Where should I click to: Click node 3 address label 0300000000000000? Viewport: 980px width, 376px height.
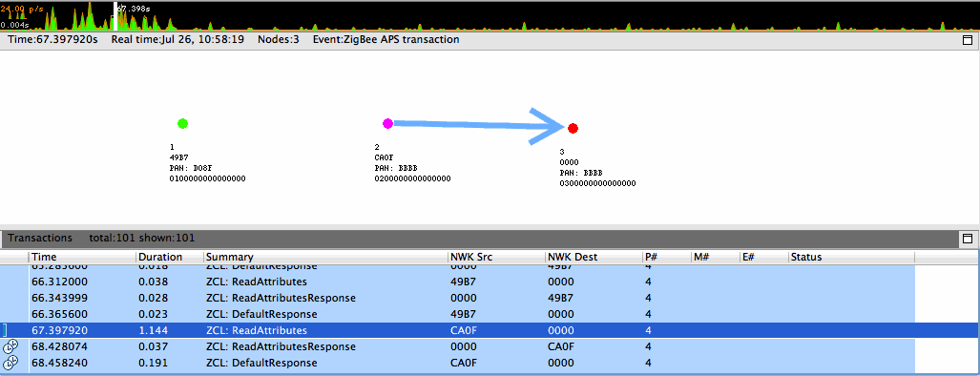point(597,183)
